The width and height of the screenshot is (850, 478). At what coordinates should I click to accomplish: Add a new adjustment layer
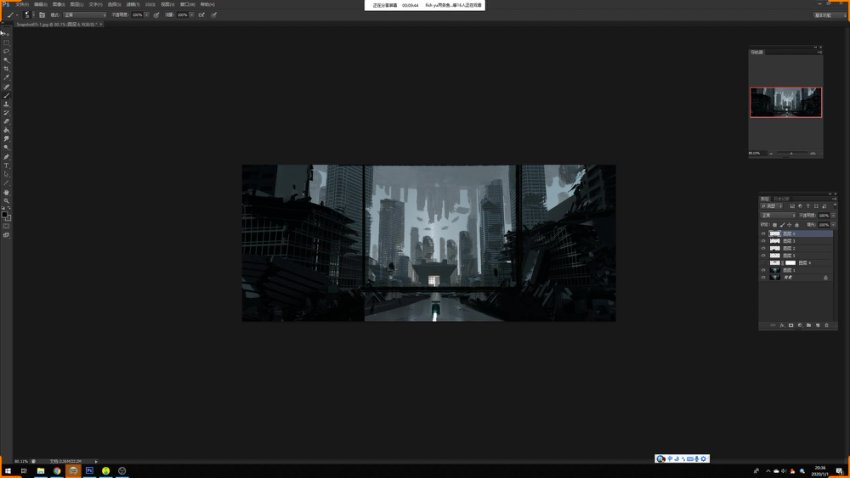point(800,325)
